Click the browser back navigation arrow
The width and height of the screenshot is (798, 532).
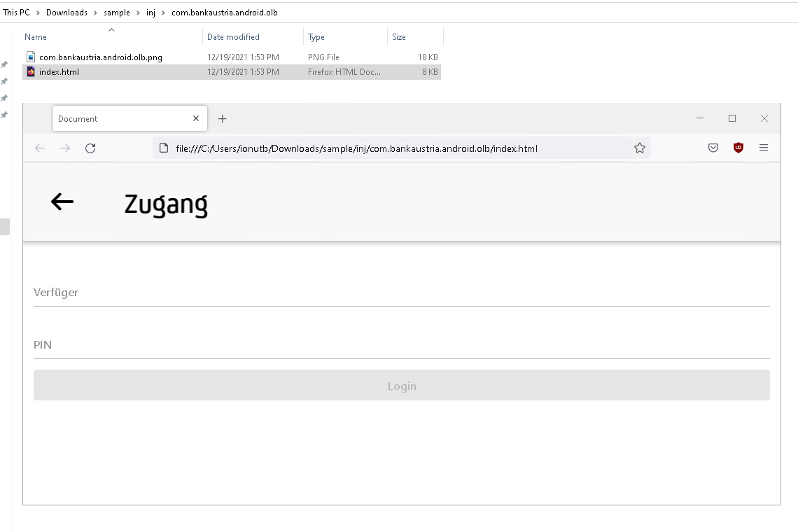coord(40,148)
